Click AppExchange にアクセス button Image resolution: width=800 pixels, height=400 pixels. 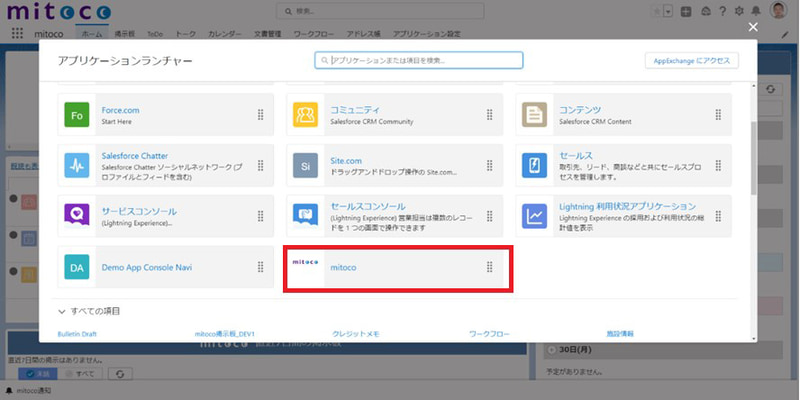click(x=692, y=61)
